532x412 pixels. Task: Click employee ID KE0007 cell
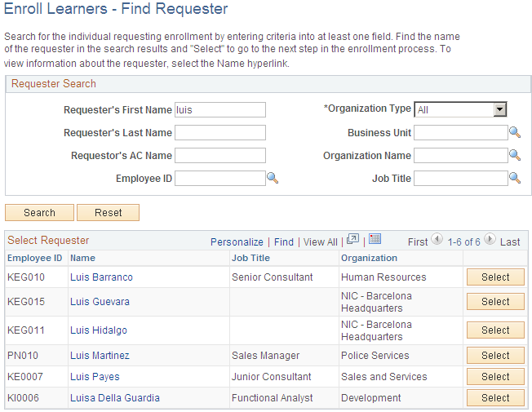point(25,377)
